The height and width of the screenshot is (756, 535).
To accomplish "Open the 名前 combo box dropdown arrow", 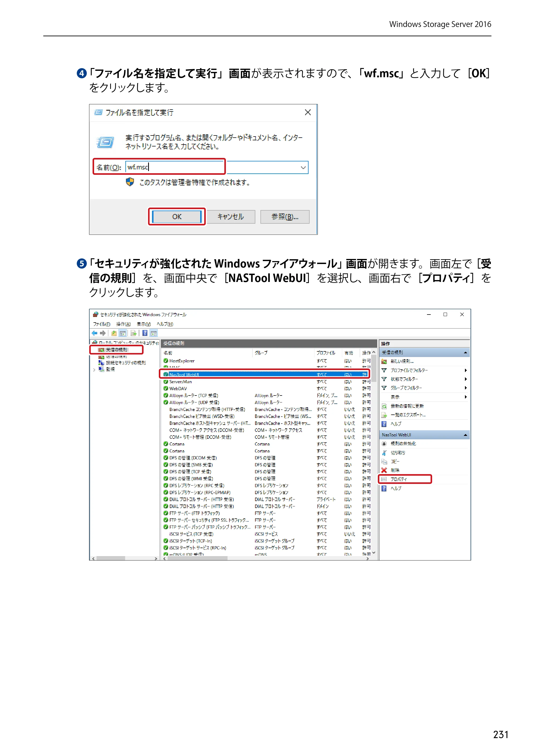I will pyautogui.click(x=303, y=167).
